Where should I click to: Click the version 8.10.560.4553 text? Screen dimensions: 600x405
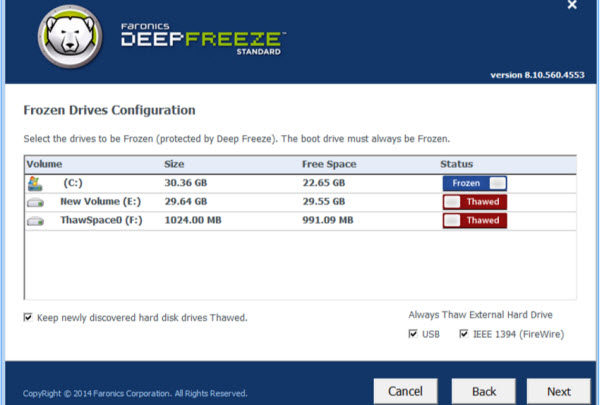point(538,75)
